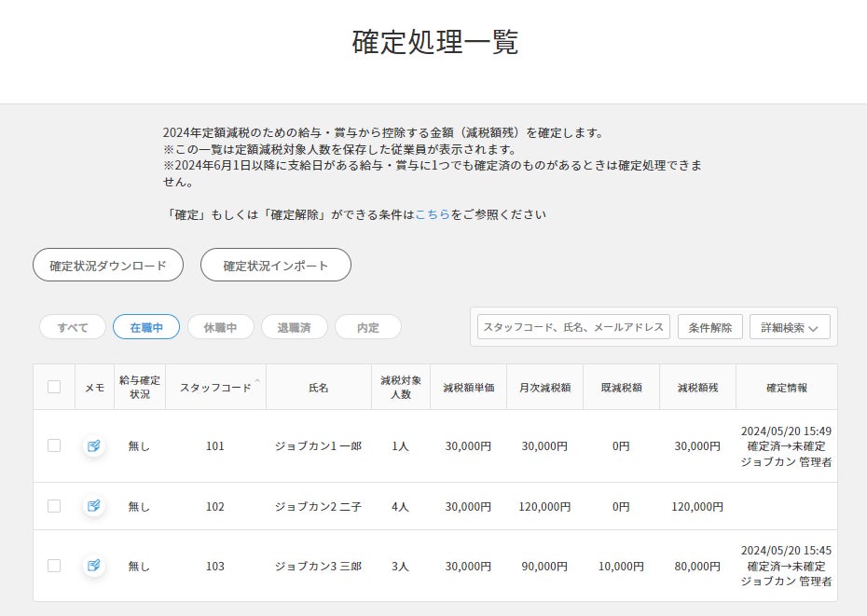Screen dimensions: 867x616
Task: Select the 退職済 filter tab
Action: point(295,327)
